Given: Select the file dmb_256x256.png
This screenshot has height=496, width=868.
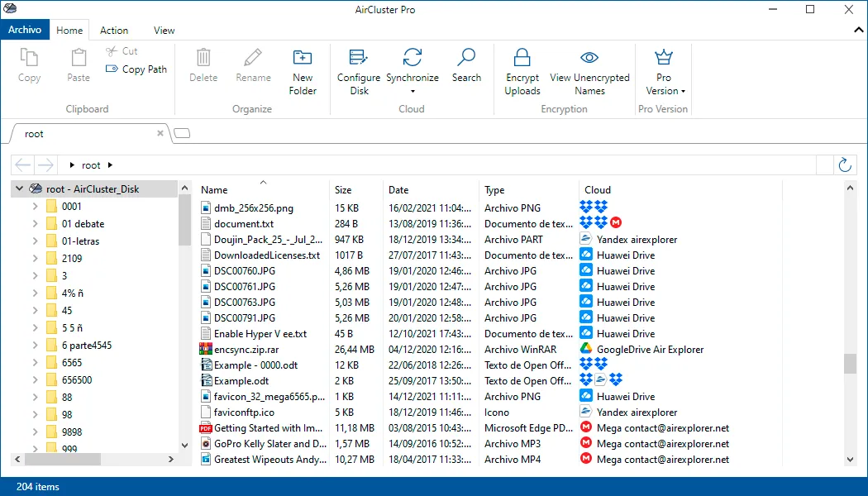Looking at the screenshot, I should tap(254, 208).
